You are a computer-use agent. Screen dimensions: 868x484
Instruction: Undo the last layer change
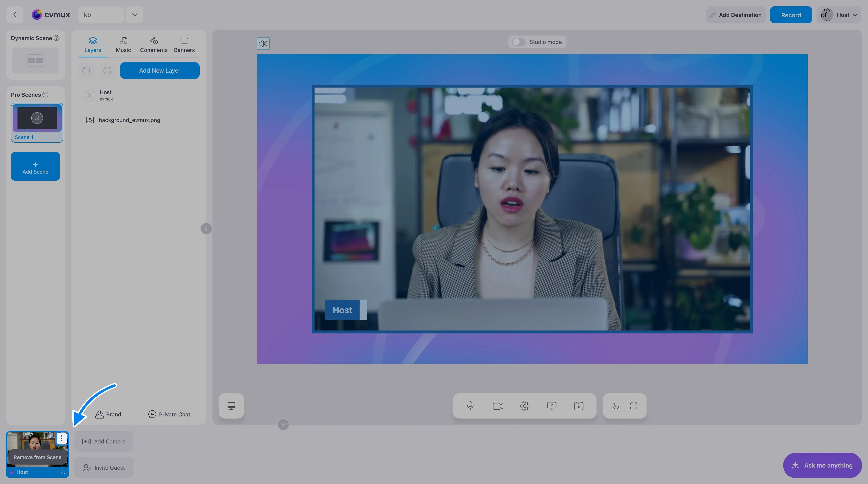pos(86,71)
